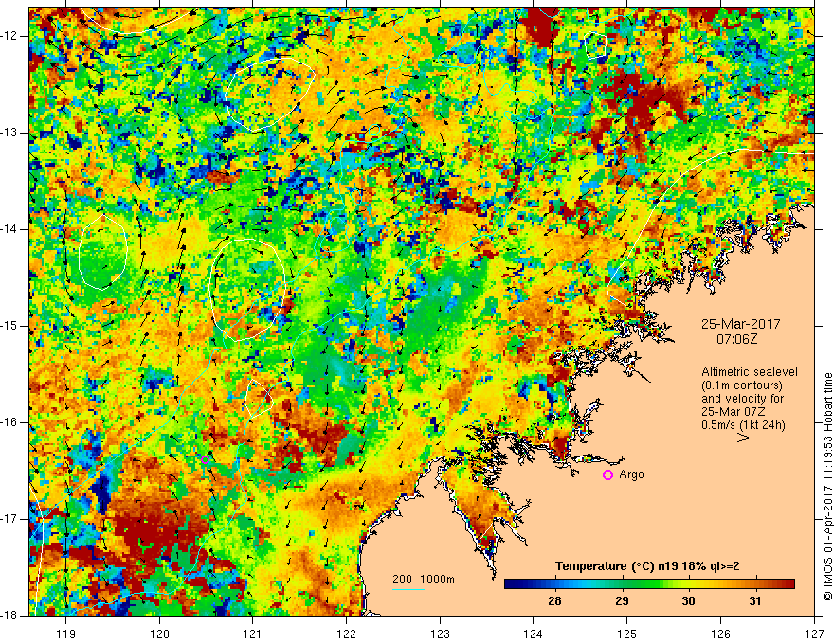Click longitude axis label '124'
The width and height of the screenshot is (834, 644).
click(534, 634)
